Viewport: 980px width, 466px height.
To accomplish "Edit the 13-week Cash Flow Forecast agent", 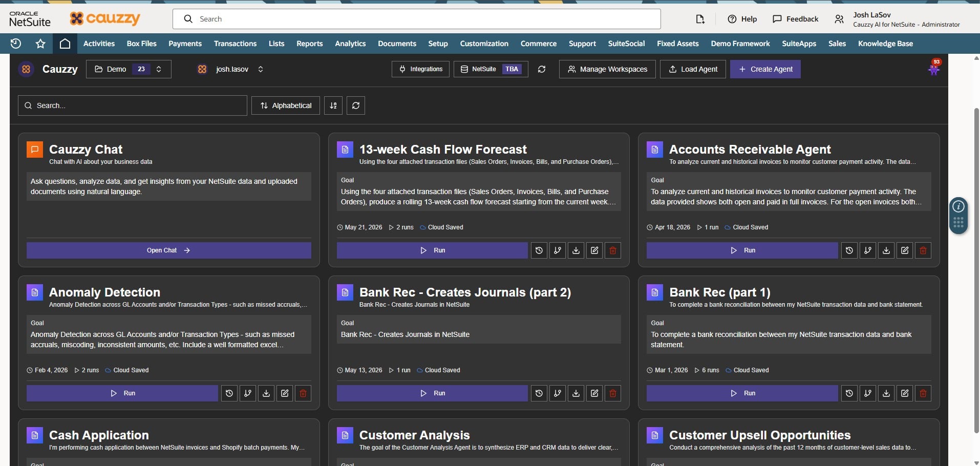I will point(594,250).
